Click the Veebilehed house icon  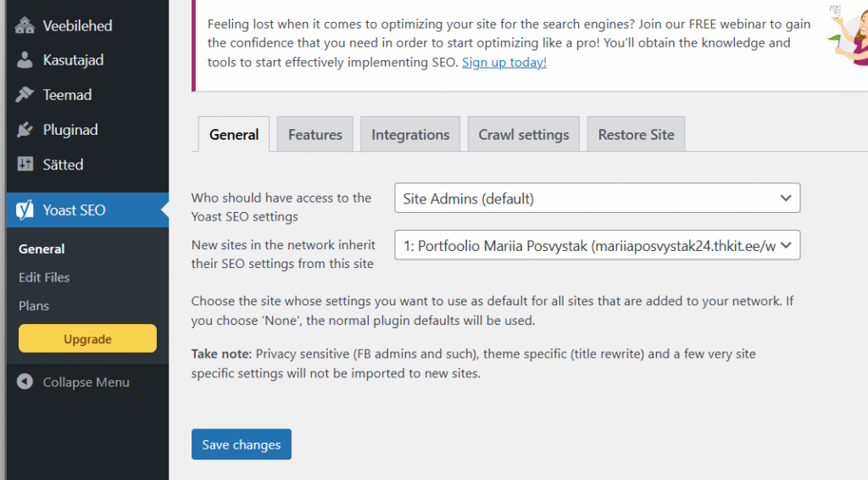[25, 25]
